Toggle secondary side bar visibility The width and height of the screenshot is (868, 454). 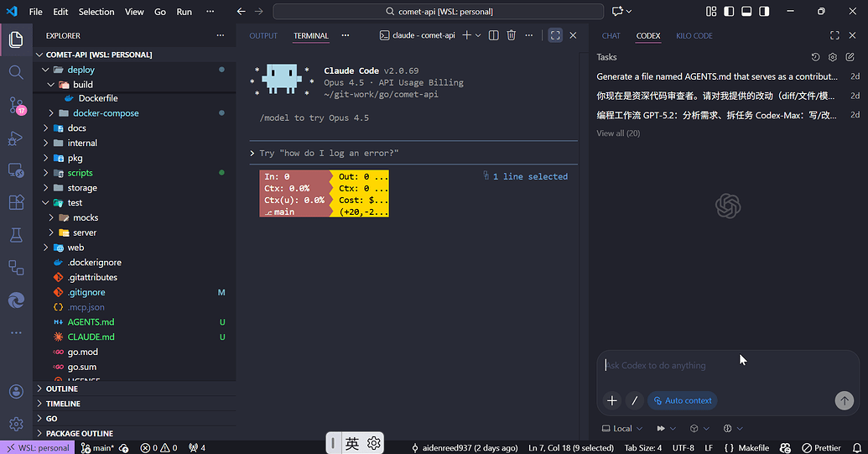pos(765,12)
